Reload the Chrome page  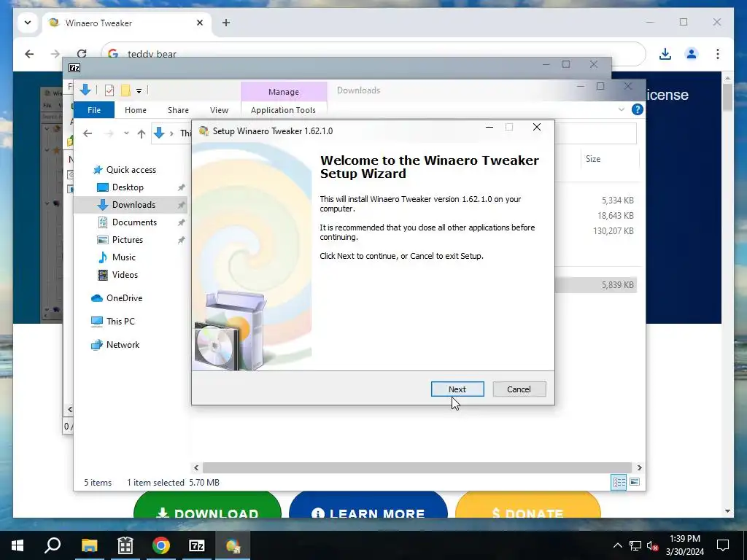82,54
